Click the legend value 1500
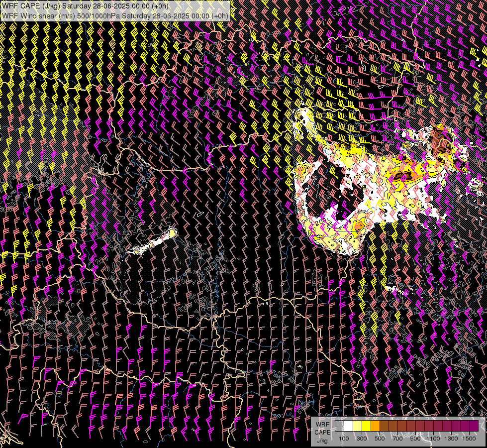 point(469,439)
